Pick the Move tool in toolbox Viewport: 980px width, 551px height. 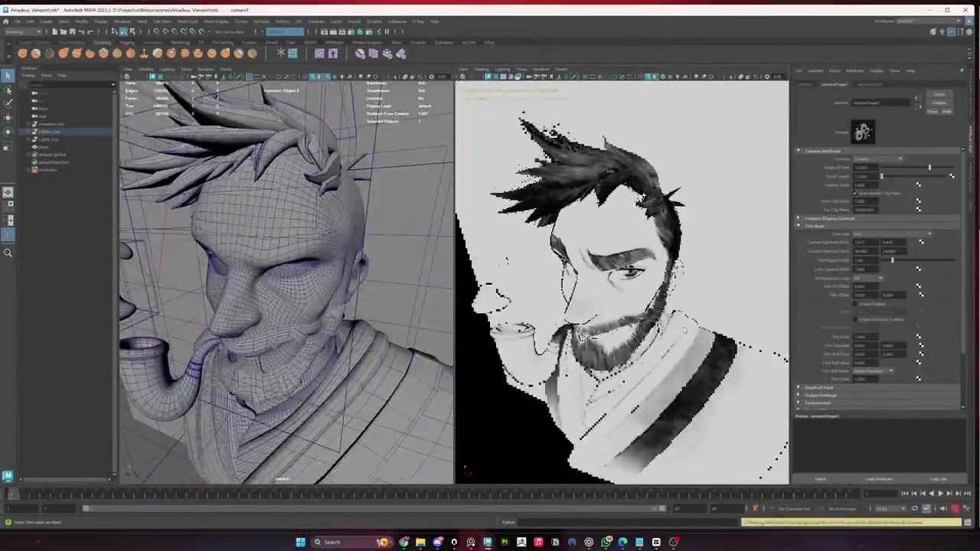pos(8,118)
